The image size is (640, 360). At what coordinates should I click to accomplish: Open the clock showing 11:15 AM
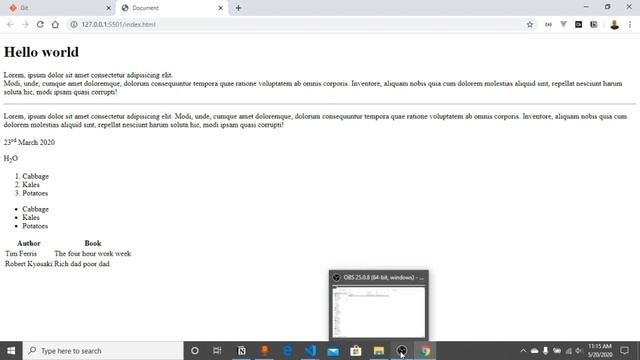pos(600,351)
